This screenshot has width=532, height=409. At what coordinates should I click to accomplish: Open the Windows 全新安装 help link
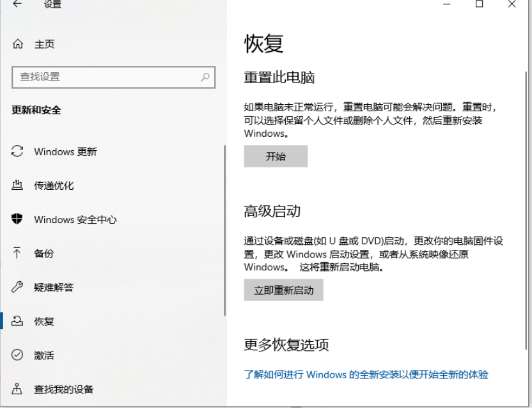pos(366,374)
